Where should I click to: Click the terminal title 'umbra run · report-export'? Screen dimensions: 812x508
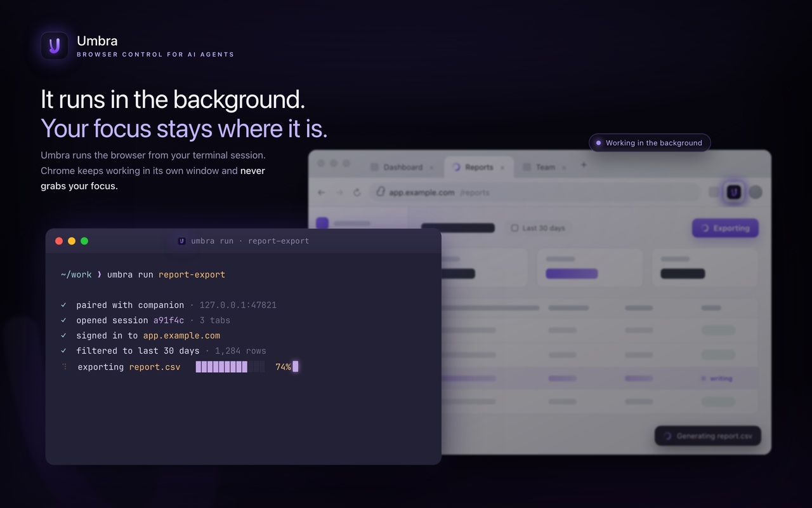point(250,241)
